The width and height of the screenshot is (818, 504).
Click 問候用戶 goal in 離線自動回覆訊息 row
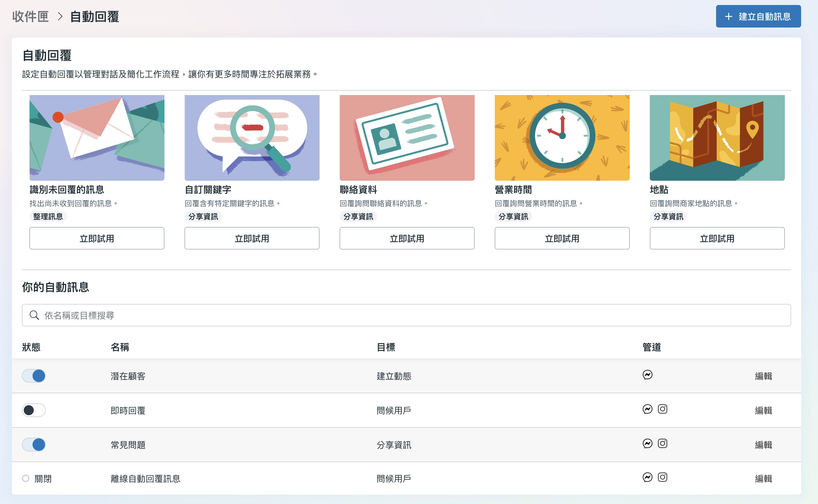click(394, 479)
